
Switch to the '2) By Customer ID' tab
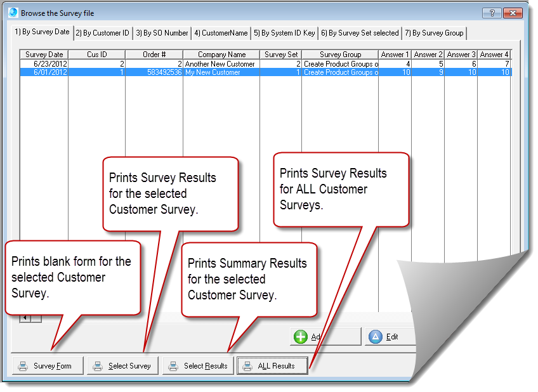[x=102, y=33]
